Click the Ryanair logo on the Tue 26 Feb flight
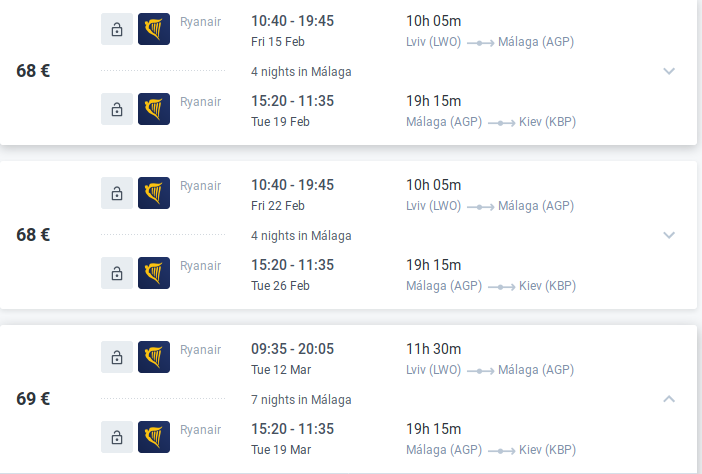Image resolution: width=702 pixels, height=474 pixels. 154,273
